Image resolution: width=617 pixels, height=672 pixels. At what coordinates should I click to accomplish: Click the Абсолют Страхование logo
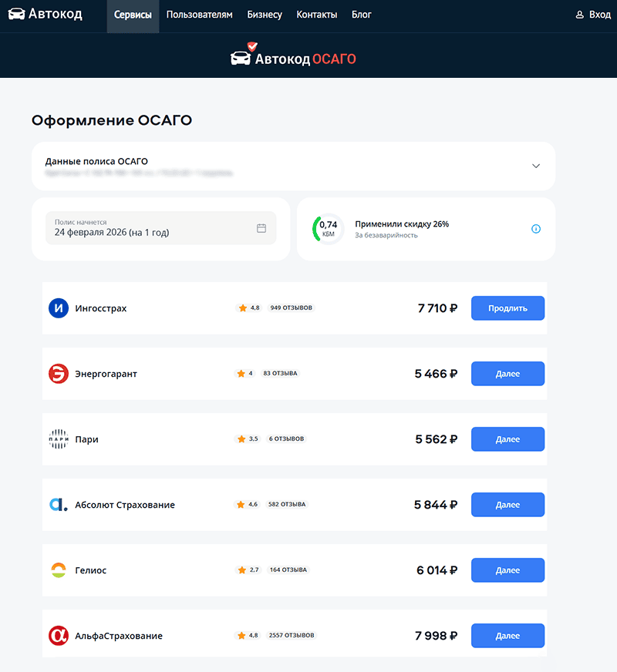click(59, 505)
